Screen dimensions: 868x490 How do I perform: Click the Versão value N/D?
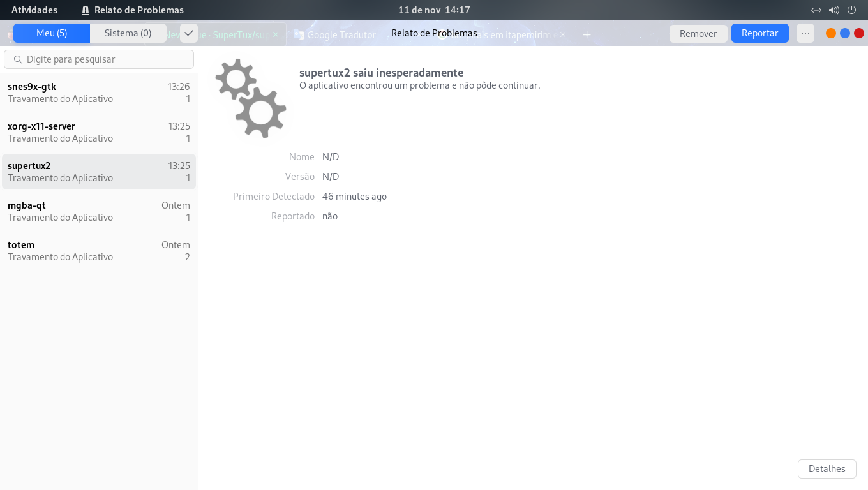pos(331,177)
